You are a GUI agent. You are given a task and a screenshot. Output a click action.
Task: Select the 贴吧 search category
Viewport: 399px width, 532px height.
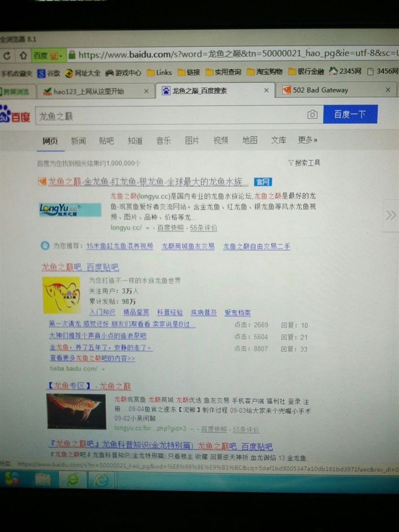coord(106,141)
